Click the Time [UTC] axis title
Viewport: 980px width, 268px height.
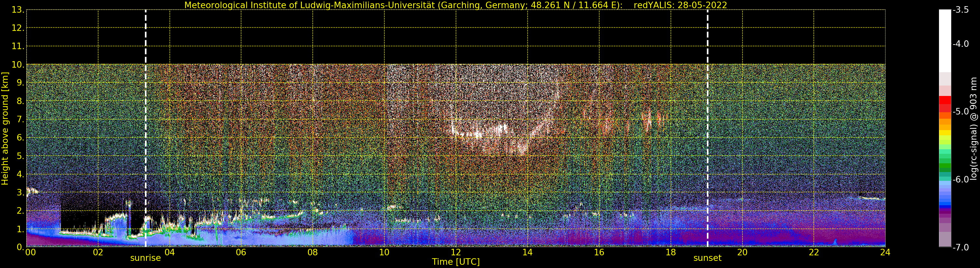coord(456,262)
